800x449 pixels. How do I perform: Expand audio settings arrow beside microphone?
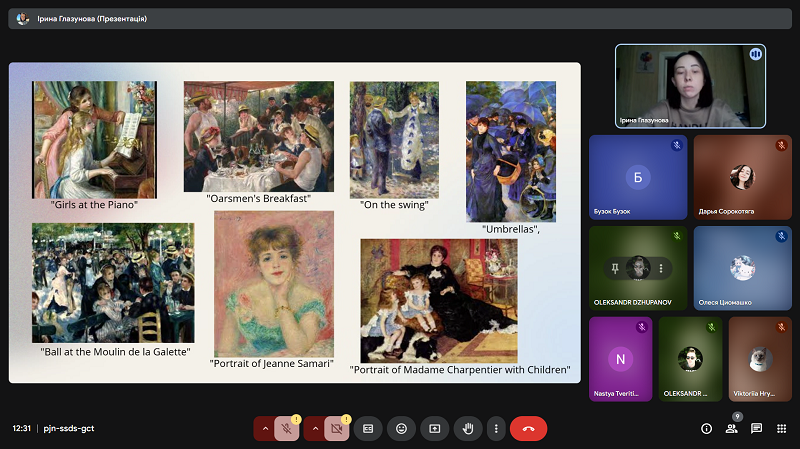pos(265,429)
